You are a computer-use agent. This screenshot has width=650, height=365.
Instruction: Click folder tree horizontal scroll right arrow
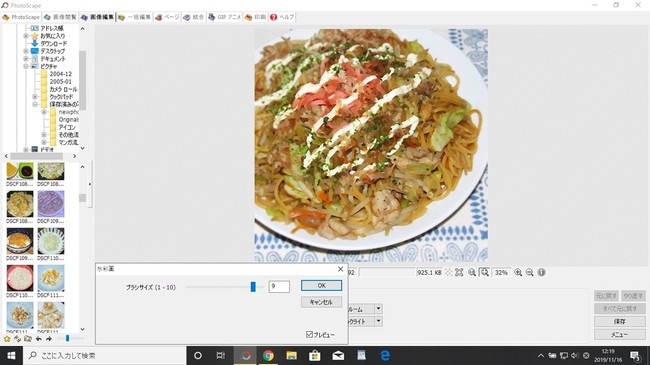point(75,156)
